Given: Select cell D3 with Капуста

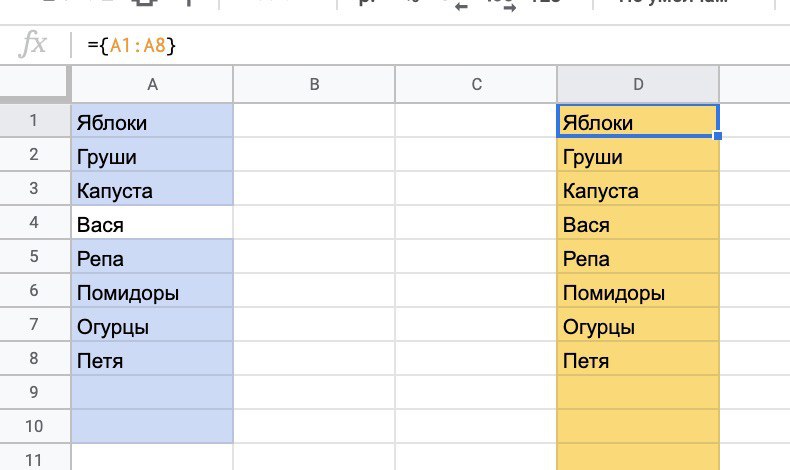Looking at the screenshot, I should pyautogui.click(x=637, y=190).
